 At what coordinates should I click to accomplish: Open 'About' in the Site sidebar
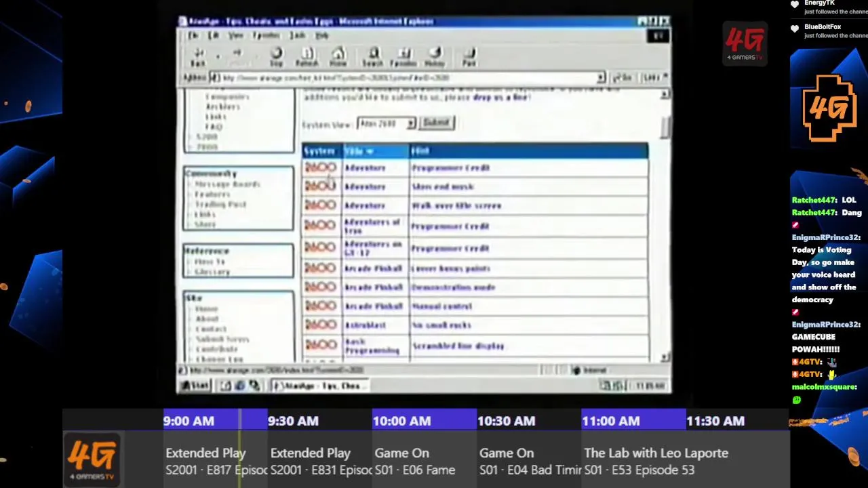(207, 319)
